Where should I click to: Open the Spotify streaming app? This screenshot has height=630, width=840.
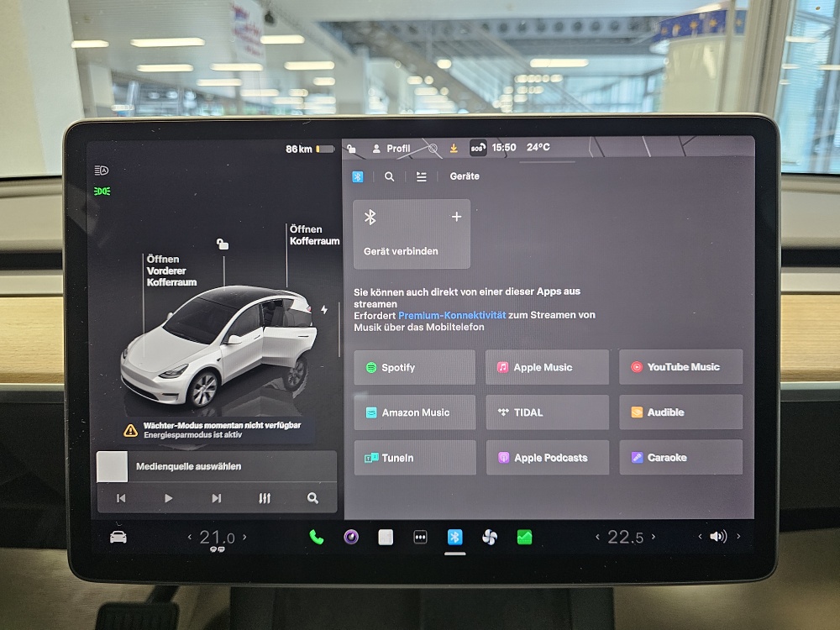click(x=415, y=368)
